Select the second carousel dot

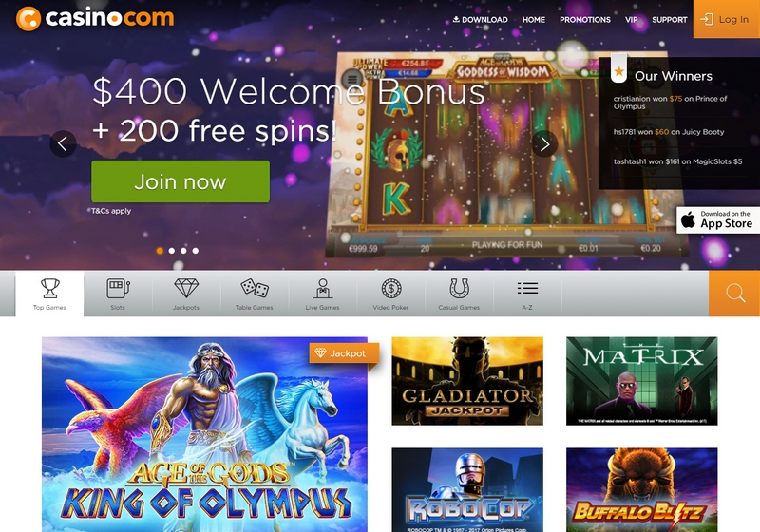(172, 251)
